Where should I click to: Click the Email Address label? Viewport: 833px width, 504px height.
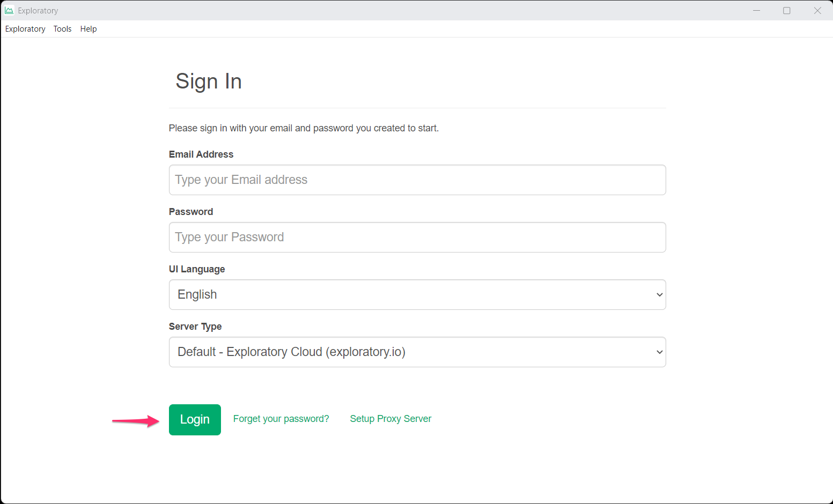point(201,154)
